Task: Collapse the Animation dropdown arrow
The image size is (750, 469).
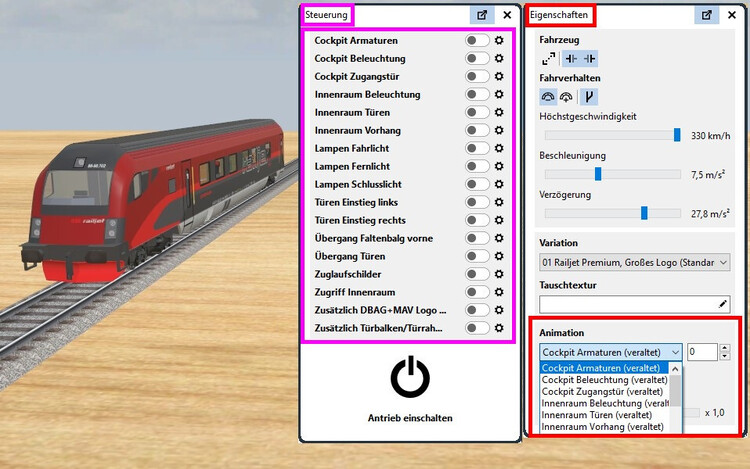Action: (x=675, y=352)
